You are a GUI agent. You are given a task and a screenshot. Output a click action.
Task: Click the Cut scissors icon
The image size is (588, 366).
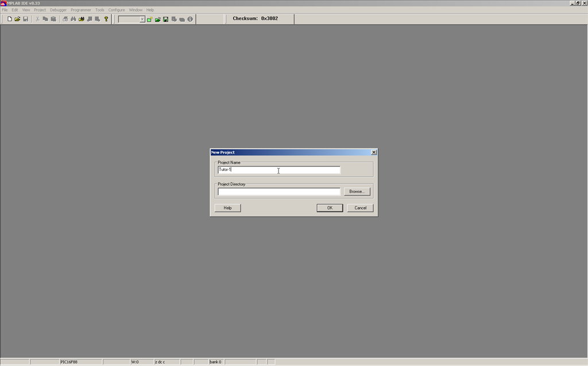tap(38, 19)
